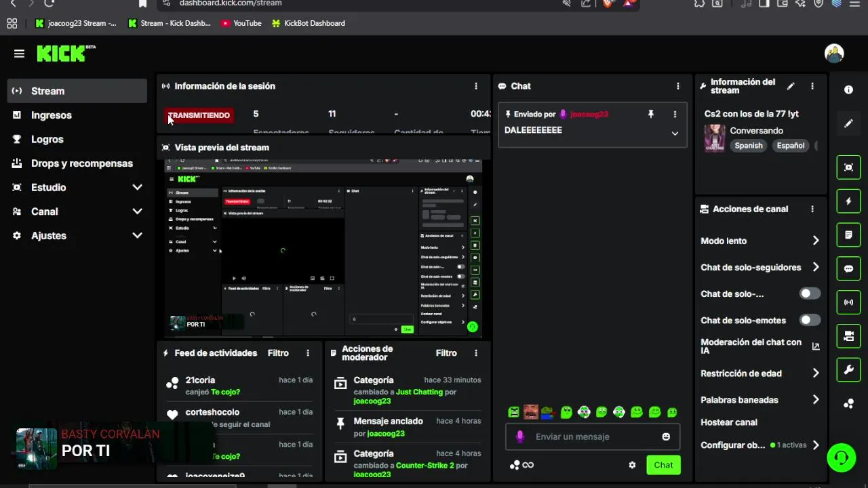Open Feed de actividades three-dot menu

pos(308,353)
